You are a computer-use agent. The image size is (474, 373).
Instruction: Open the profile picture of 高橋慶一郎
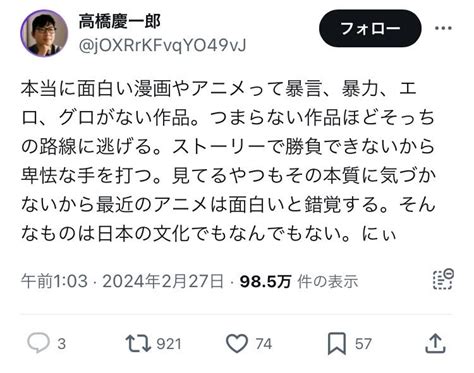pyautogui.click(x=44, y=33)
